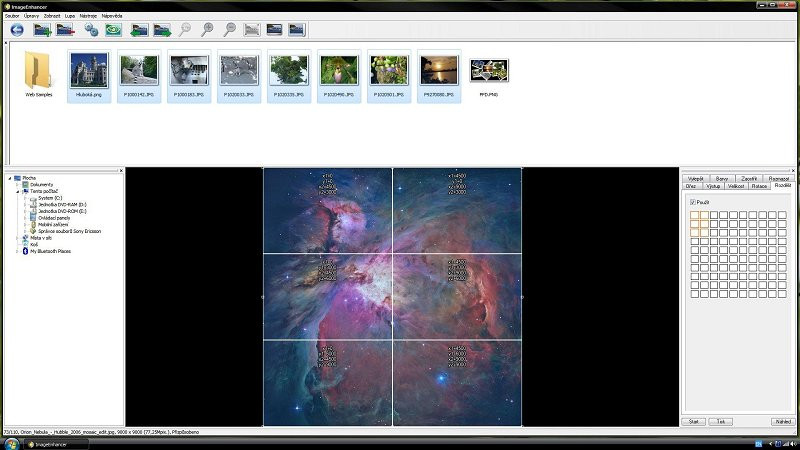Viewport: 800px width, 450px height.
Task: Switch to the Barvy tab
Action: (x=722, y=179)
